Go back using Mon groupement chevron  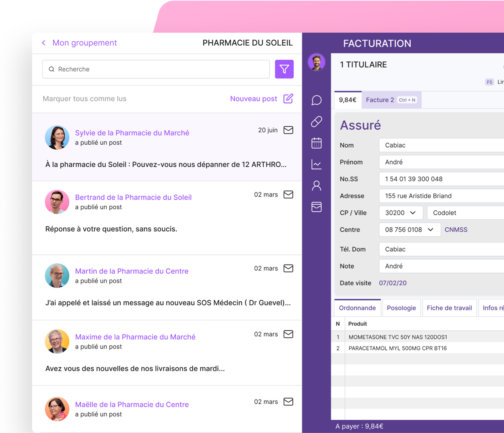tap(44, 43)
